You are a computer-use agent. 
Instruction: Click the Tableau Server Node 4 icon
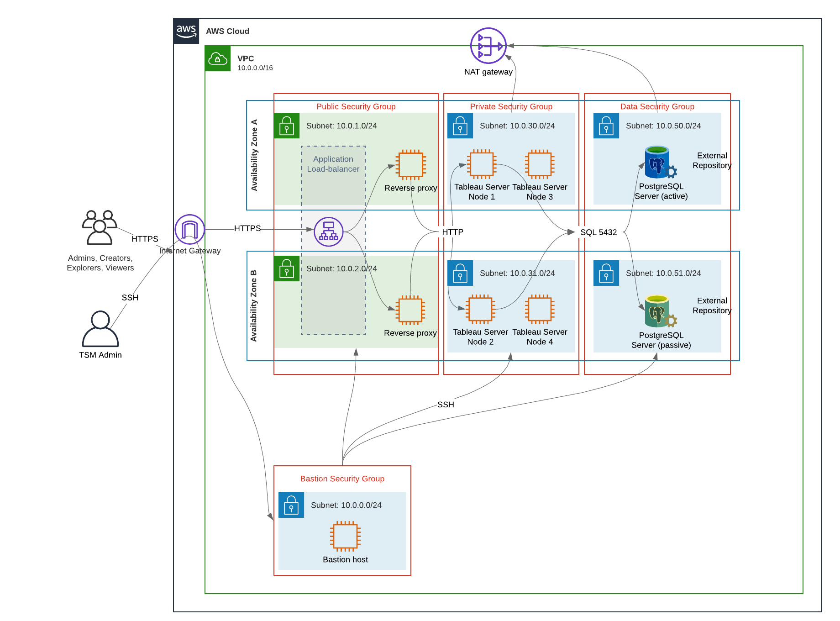point(540,309)
